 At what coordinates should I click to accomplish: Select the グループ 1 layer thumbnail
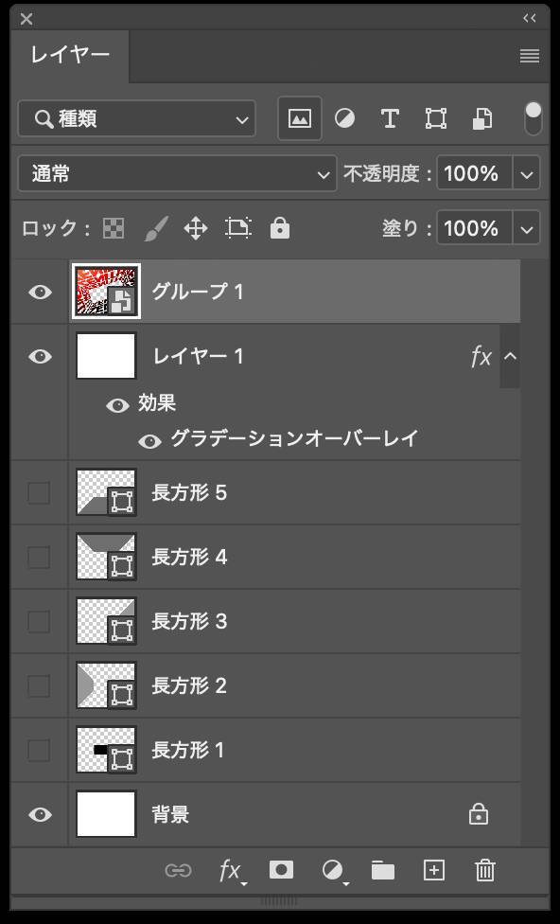click(106, 292)
